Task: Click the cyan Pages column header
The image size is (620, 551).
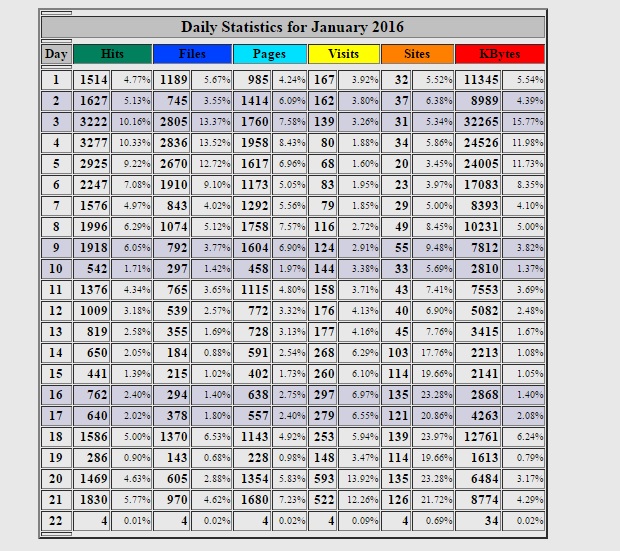Action: pyautogui.click(x=270, y=54)
